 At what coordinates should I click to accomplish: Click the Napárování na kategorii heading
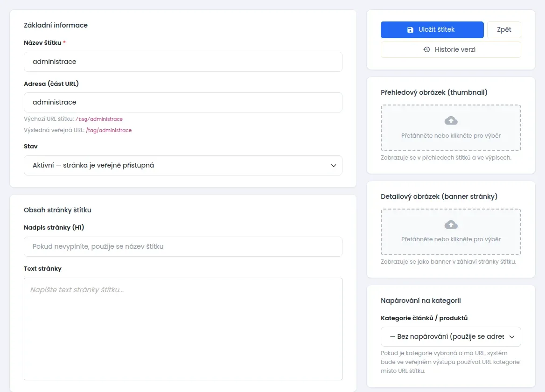tap(420, 301)
